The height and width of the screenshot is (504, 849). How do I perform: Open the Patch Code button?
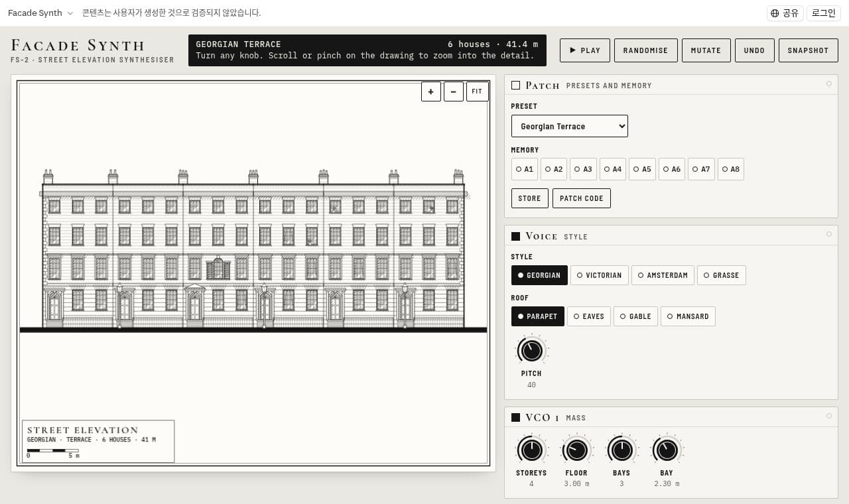click(x=582, y=198)
